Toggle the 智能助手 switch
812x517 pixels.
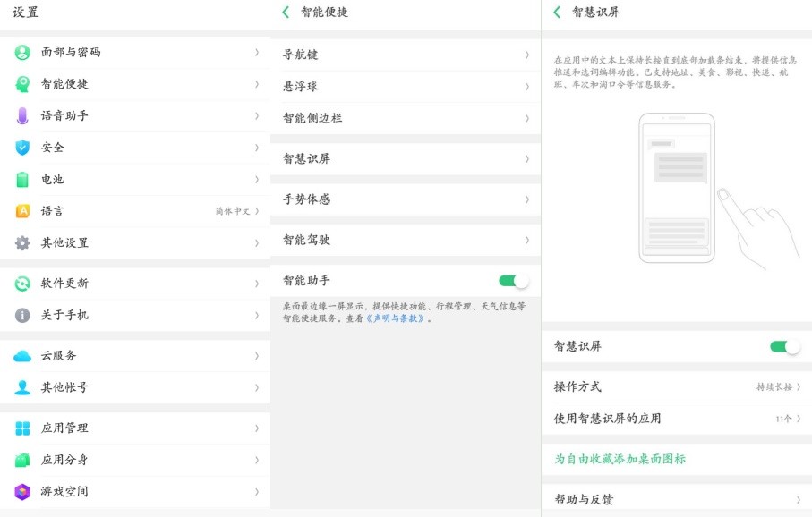514,281
